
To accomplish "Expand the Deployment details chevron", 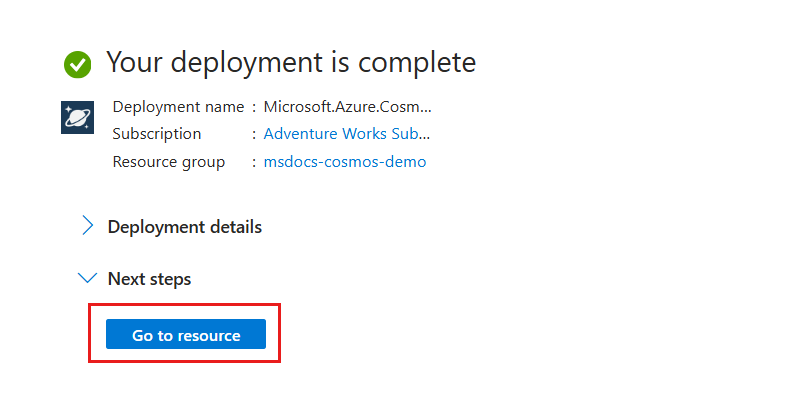I will pyautogui.click(x=88, y=226).
